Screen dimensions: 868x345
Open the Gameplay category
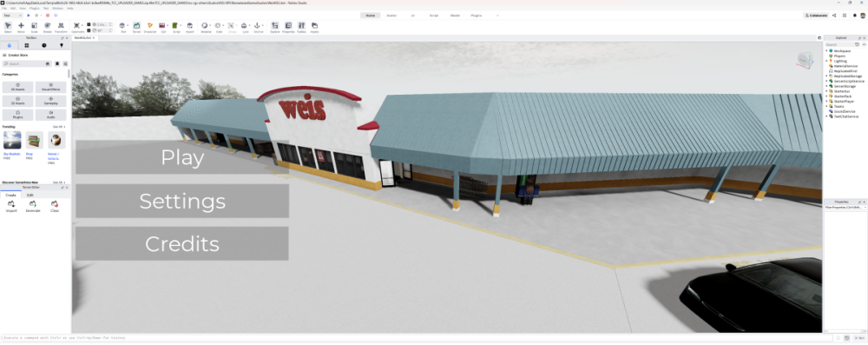pyautogui.click(x=51, y=101)
